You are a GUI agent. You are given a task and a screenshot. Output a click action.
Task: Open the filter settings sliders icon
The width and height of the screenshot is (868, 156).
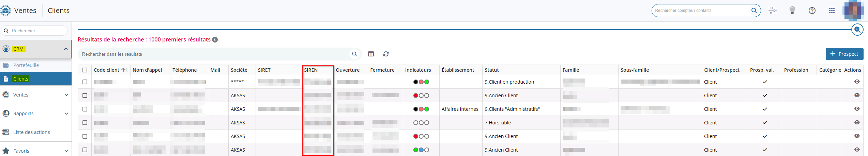point(772,11)
